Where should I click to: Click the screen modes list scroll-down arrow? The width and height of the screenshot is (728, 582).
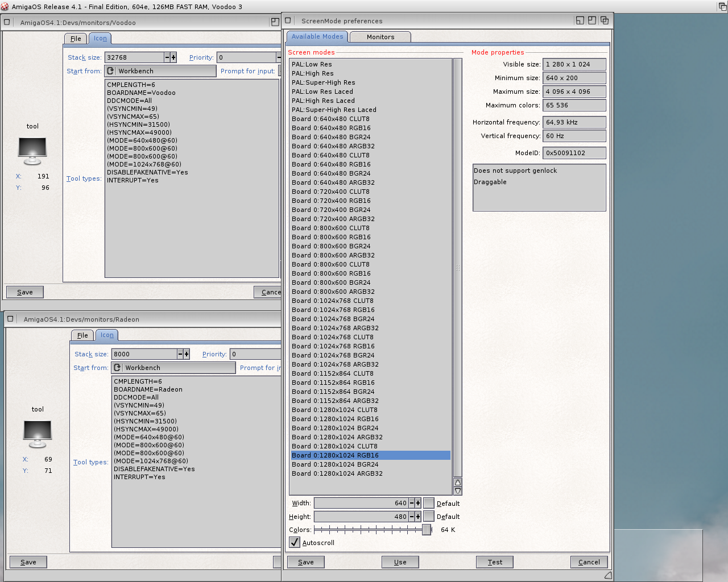click(458, 491)
